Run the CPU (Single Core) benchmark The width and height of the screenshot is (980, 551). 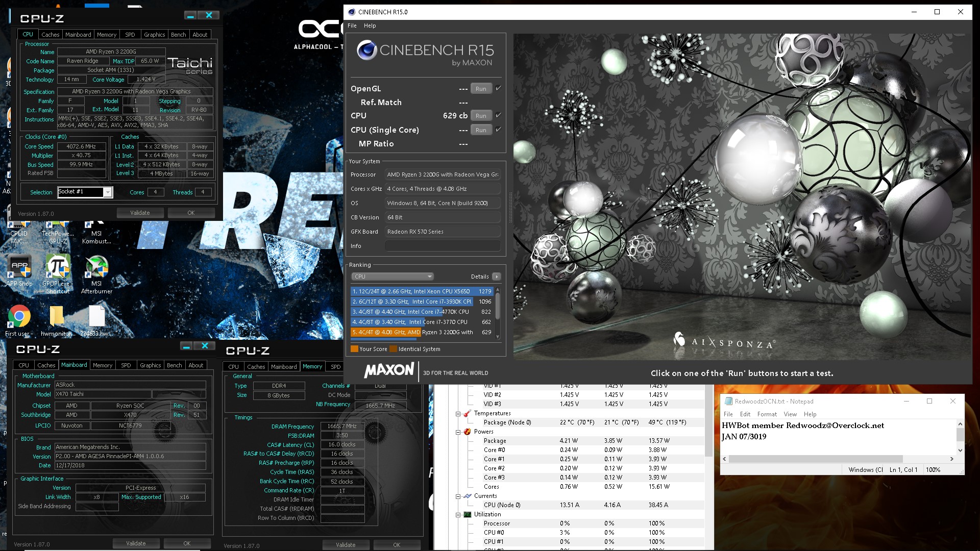click(x=481, y=130)
